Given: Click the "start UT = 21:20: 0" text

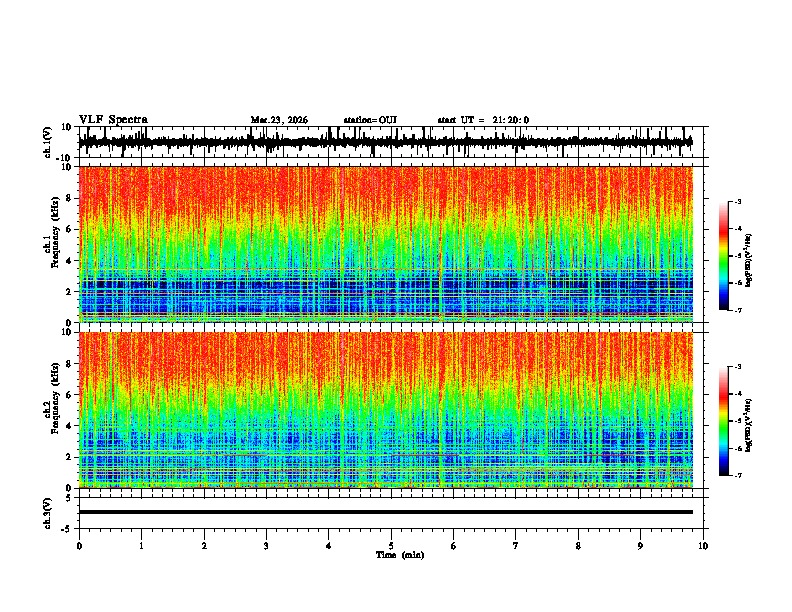Looking at the screenshot, I should (x=483, y=120).
